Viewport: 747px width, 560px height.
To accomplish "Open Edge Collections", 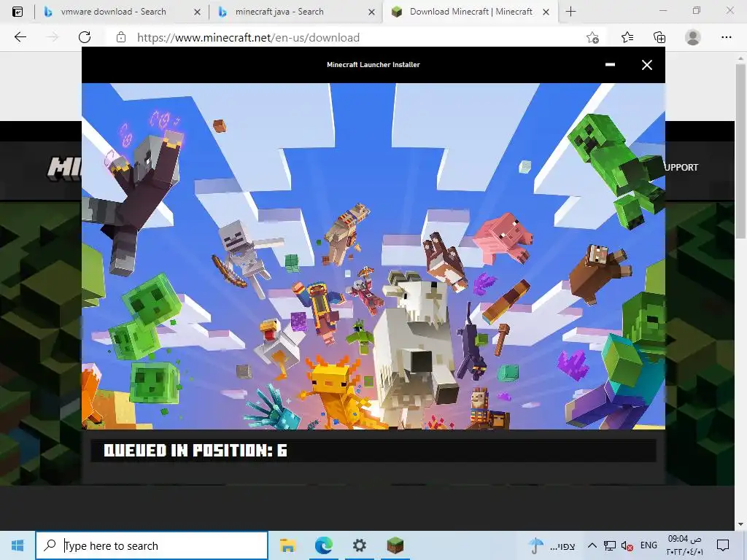I will click(659, 37).
